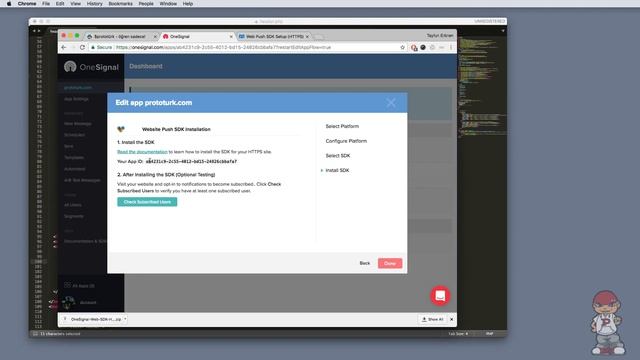
Task: Close the OneSignal browser tab
Action: point(231,36)
